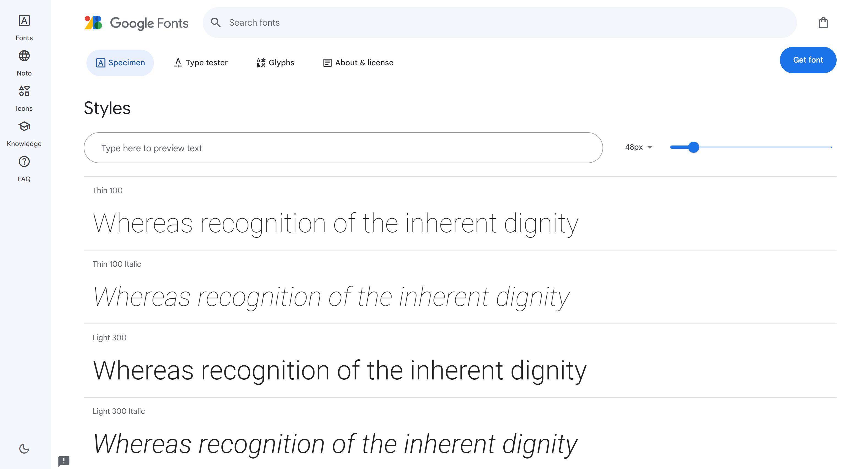868x469 pixels.
Task: Switch to the Specimen tab
Action: [120, 63]
